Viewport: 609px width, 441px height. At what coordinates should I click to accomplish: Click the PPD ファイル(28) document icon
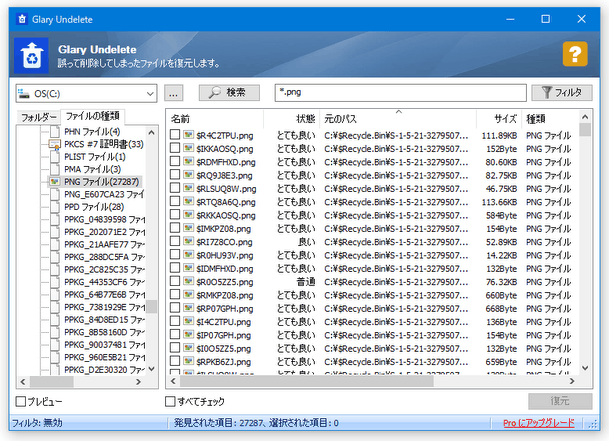(x=55, y=207)
